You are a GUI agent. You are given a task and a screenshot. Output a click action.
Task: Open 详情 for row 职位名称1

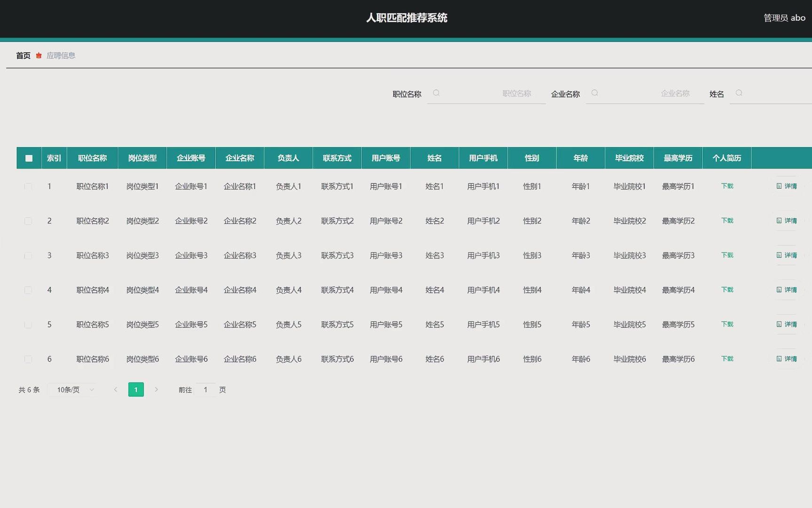tap(787, 186)
